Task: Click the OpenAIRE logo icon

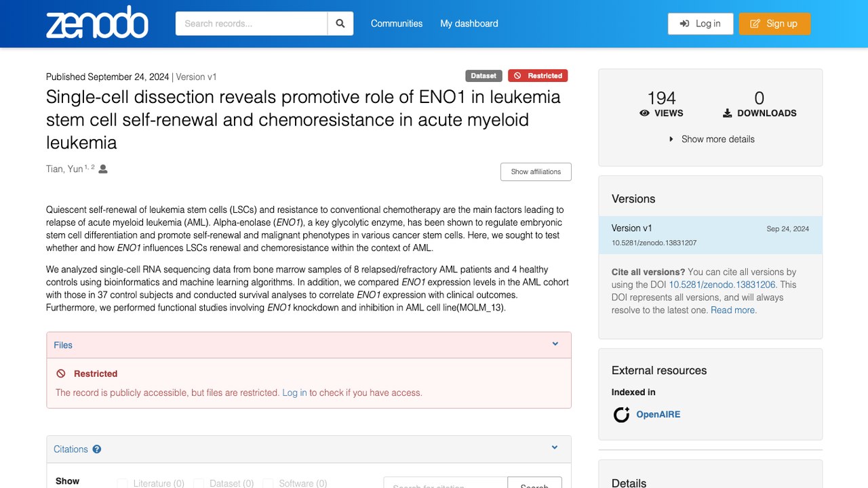Action: pyautogui.click(x=621, y=415)
